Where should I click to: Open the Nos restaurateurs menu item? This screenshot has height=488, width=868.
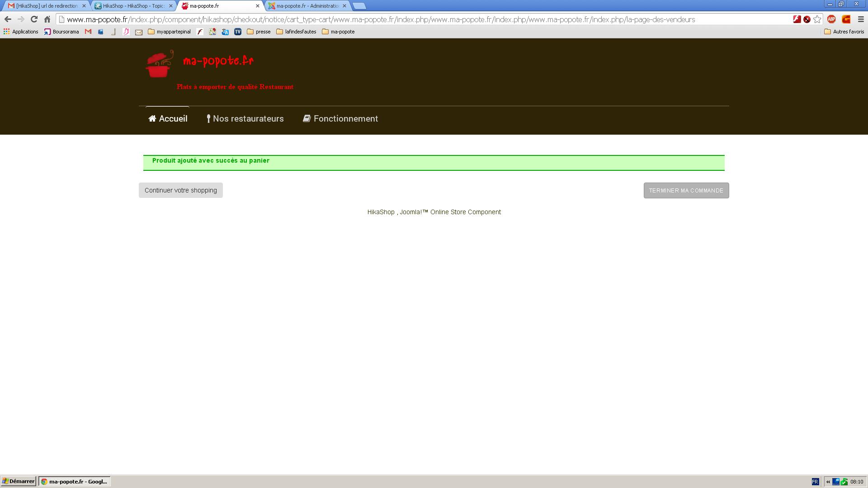[245, 119]
